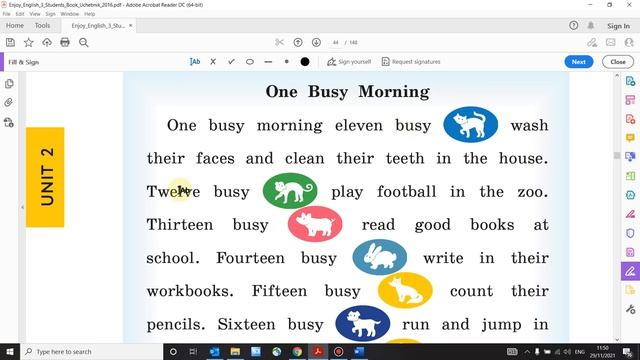
Task: Select the circle shape tool
Action: (250, 62)
